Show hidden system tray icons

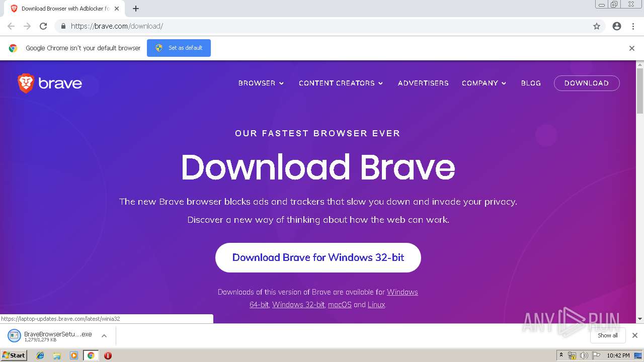pyautogui.click(x=561, y=355)
